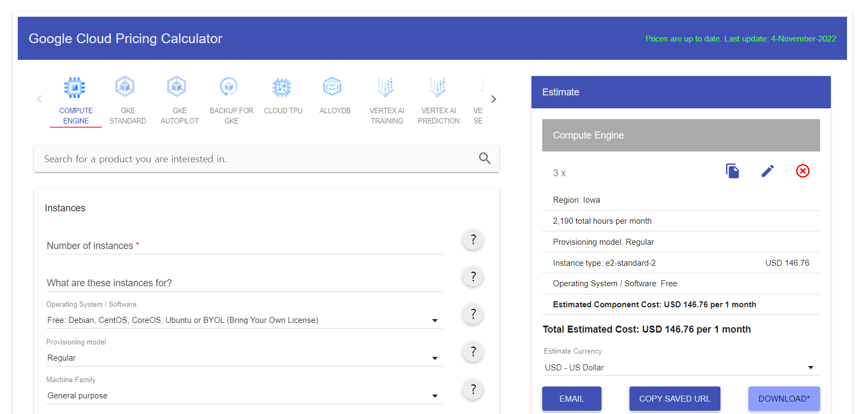Switch to the GKE STANDARD tab label

point(128,116)
